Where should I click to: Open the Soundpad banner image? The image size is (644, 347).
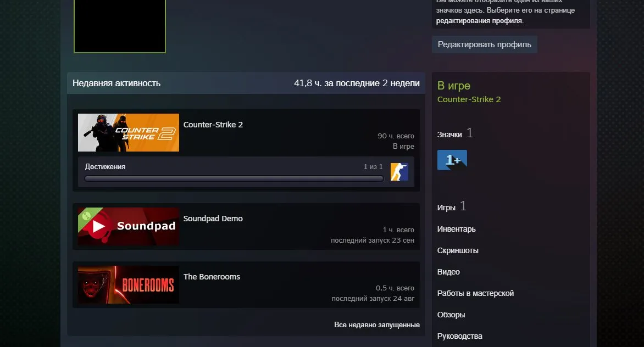(129, 226)
